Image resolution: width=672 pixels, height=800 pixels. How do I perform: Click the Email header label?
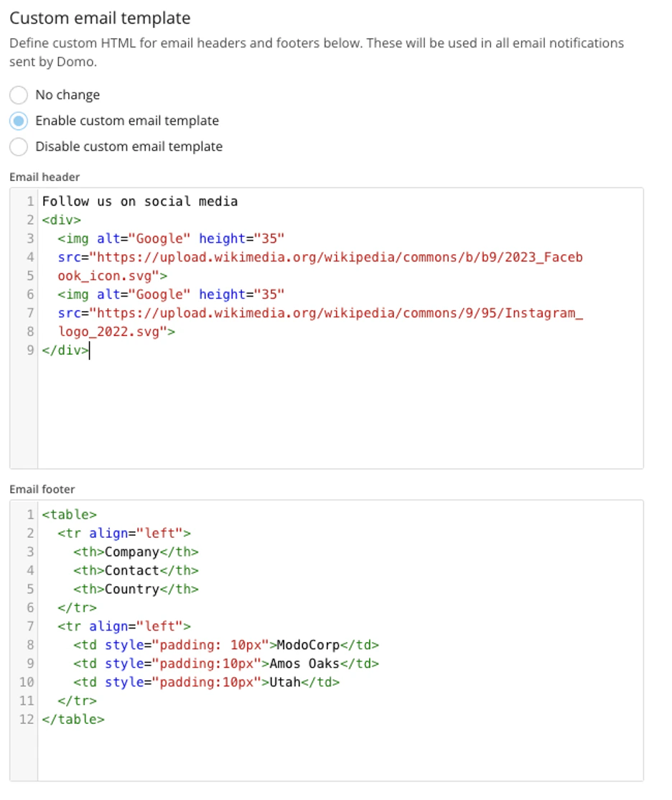point(45,177)
